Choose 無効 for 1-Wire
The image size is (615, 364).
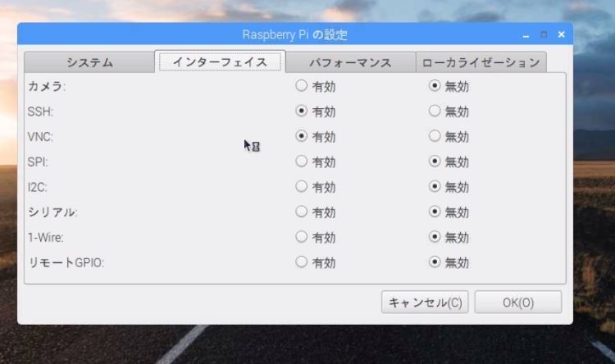click(435, 237)
